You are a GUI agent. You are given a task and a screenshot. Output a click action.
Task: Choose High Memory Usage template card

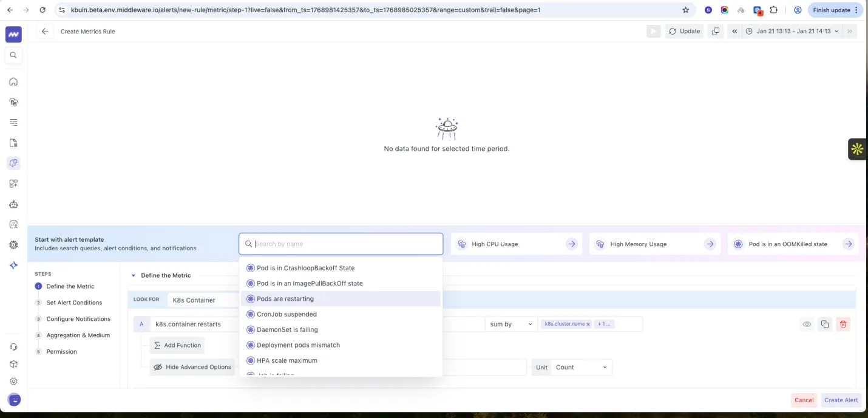[x=655, y=244]
